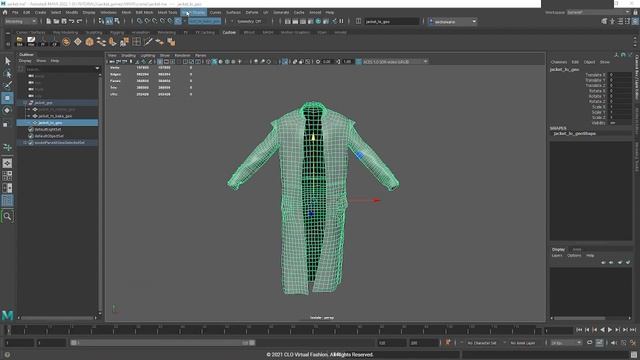Expand the jacket_m_bake_geo node in Outliner

(x=29, y=116)
